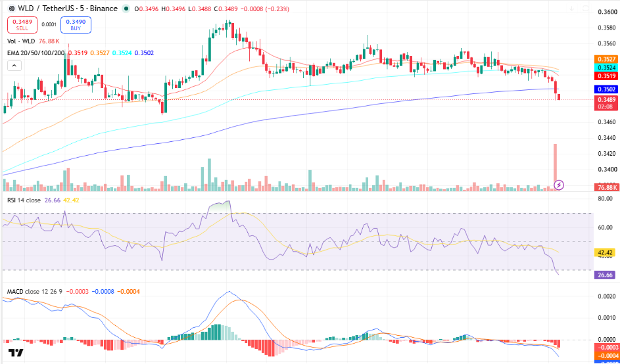Click the yellow 42.42 RSI axis label
Screen dimensions: 620x364
[606, 252]
